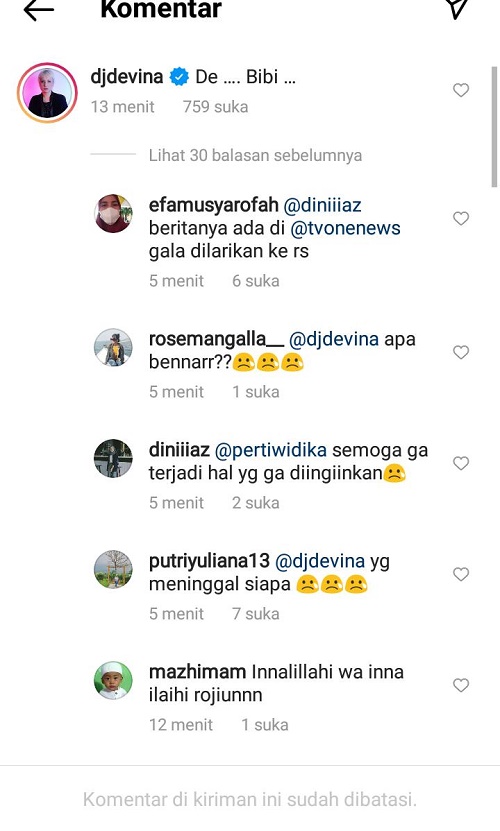Tap heart next to diniiiaz's reply
This screenshot has width=500, height=831.
point(461,463)
